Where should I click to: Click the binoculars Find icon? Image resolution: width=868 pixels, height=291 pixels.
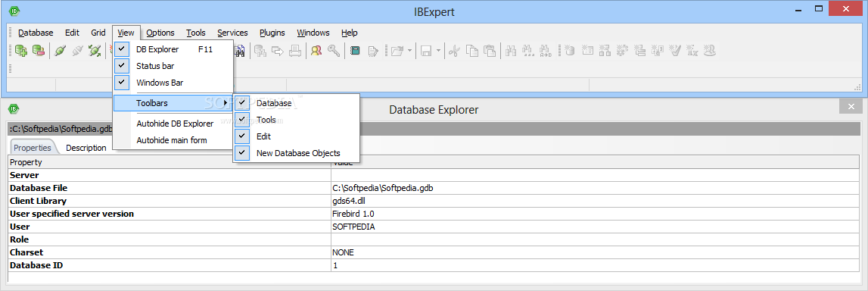pos(511,51)
